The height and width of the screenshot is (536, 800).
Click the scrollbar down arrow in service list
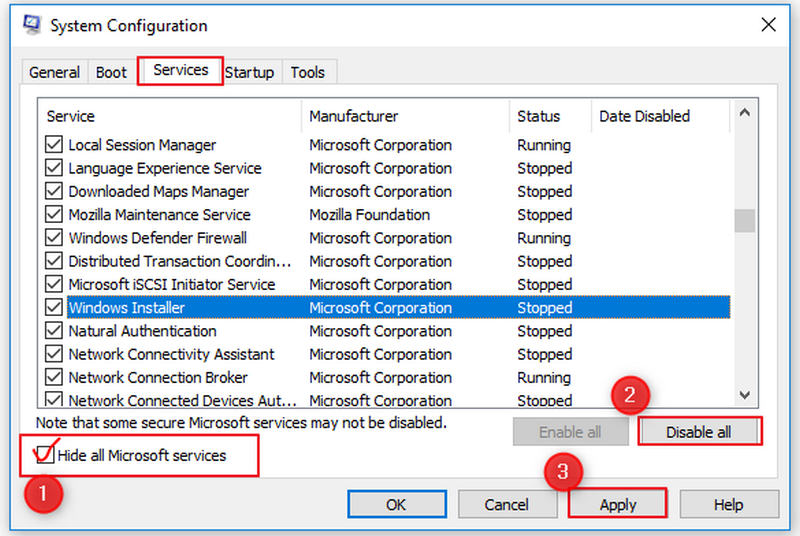743,395
